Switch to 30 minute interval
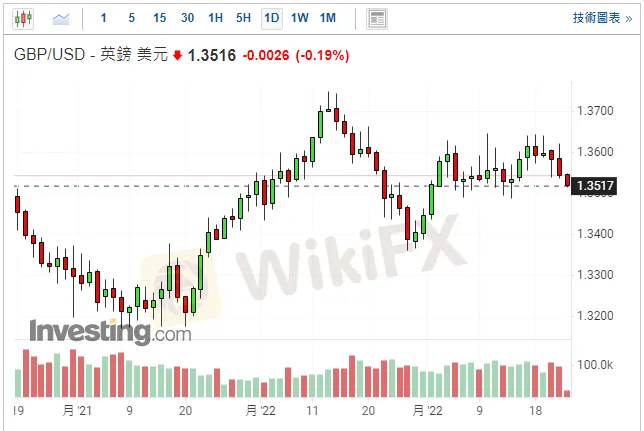This screenshot has height=431, width=644. pos(187,18)
